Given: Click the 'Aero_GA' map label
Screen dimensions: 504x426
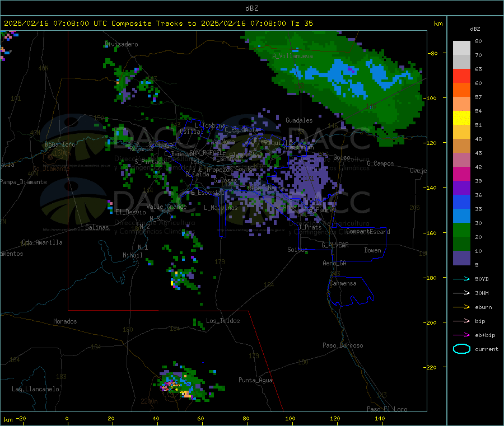Looking at the screenshot, I should (x=335, y=263).
